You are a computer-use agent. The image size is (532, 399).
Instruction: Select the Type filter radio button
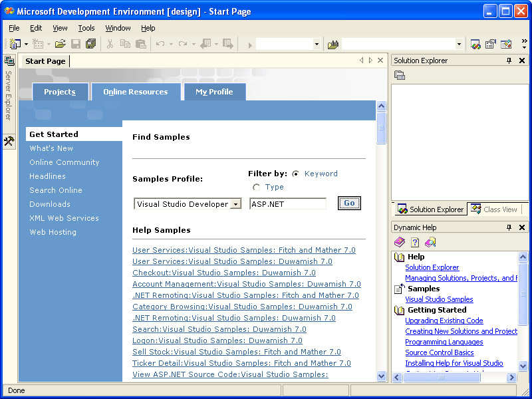(x=256, y=188)
